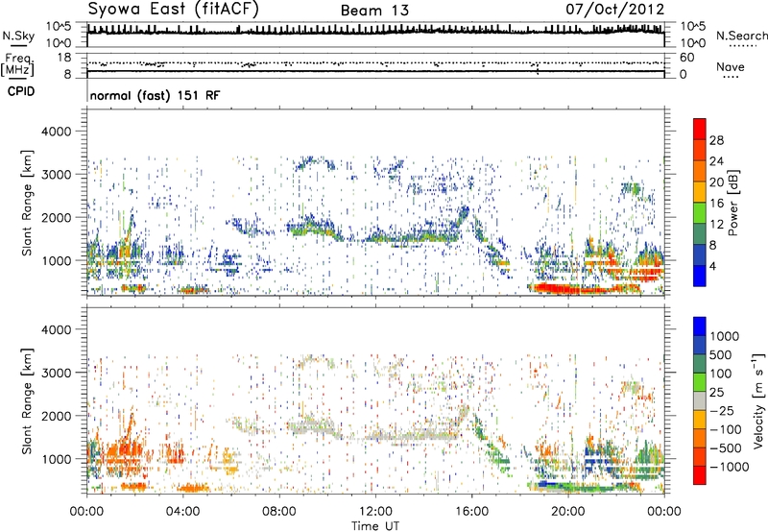Click the yellow 16–20 dB Power colorbar segment
This screenshot has width=768, height=532.
pyautogui.click(x=700, y=192)
